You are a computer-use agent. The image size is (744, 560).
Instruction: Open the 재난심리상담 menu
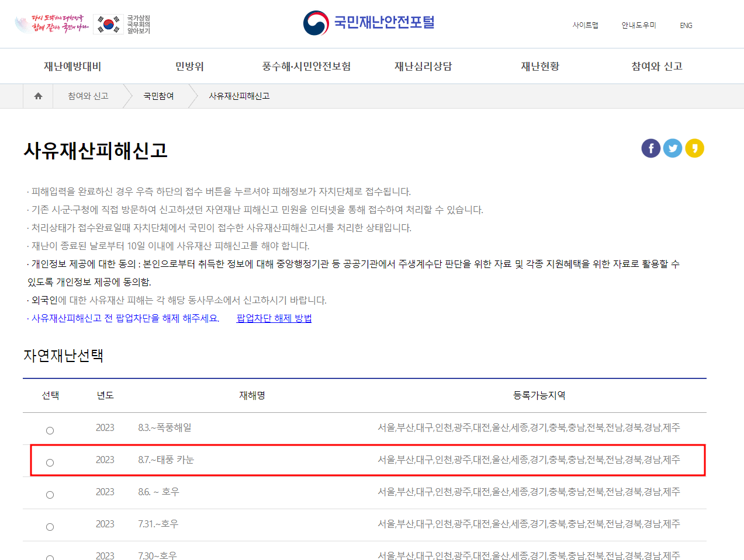coord(421,66)
